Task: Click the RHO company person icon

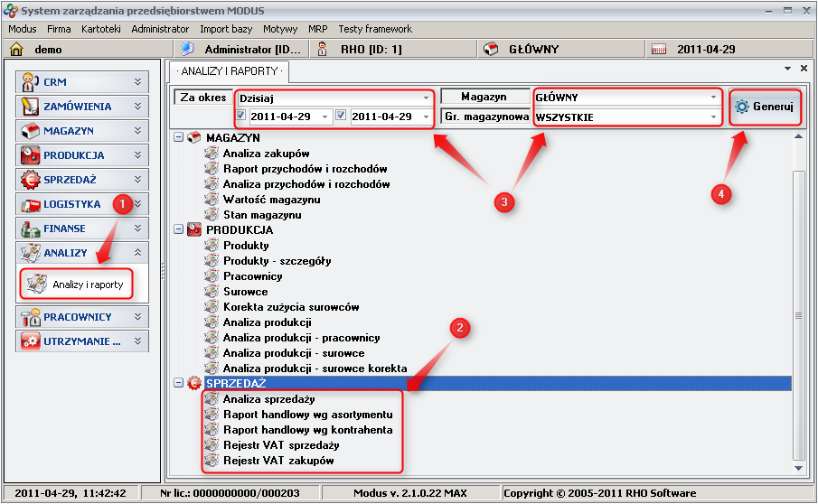Action: coord(323,49)
